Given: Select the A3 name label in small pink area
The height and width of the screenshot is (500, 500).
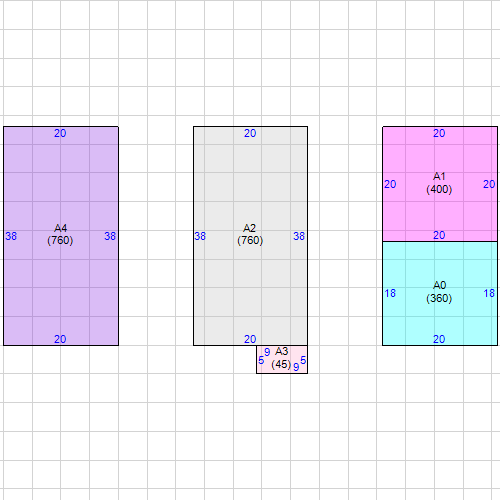Looking at the screenshot, I should (x=281, y=351).
